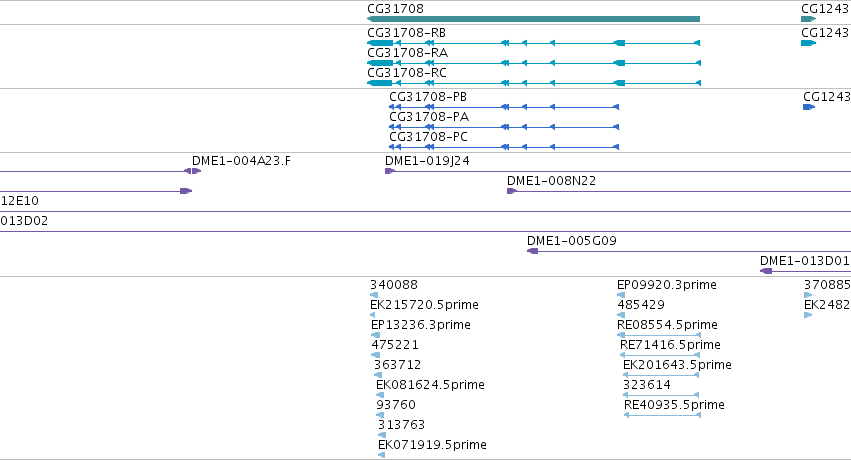The width and height of the screenshot is (851, 460).
Task: Click the DME1-013D01 end arrow glyph
Action: (x=766, y=271)
